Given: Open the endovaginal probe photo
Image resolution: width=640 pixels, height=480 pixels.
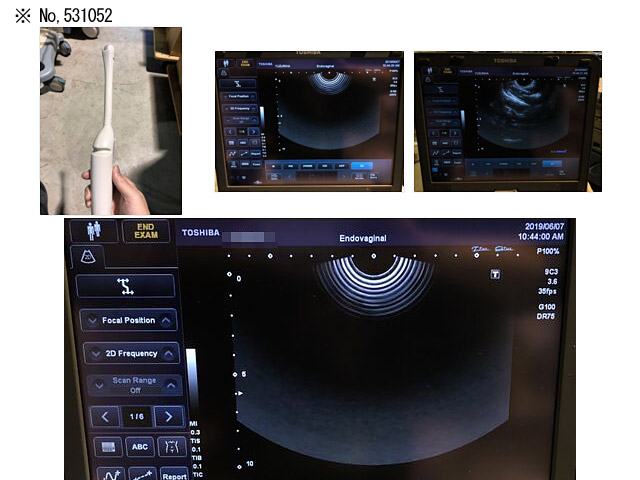Looking at the screenshot, I should click(111, 121).
